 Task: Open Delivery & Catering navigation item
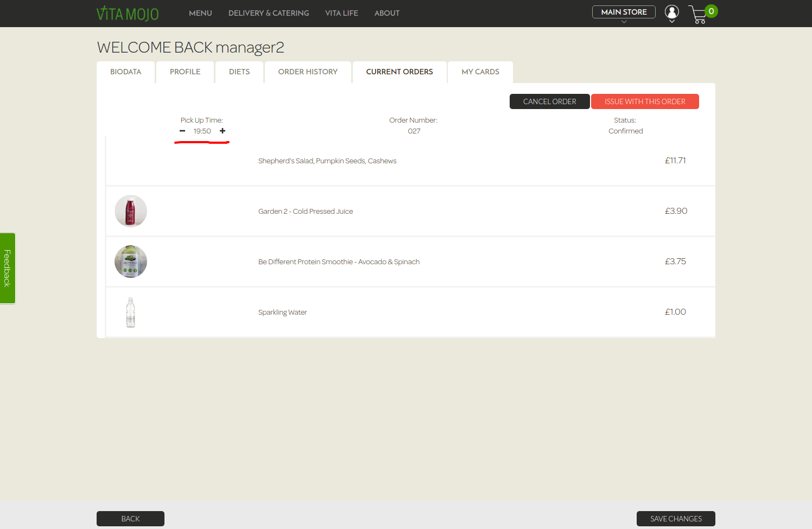(x=269, y=13)
